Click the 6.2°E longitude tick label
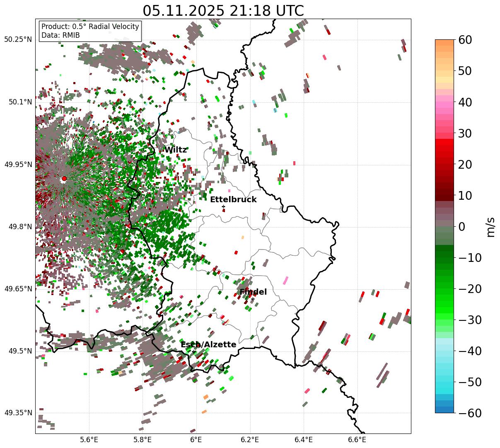500x448 pixels. [250, 439]
